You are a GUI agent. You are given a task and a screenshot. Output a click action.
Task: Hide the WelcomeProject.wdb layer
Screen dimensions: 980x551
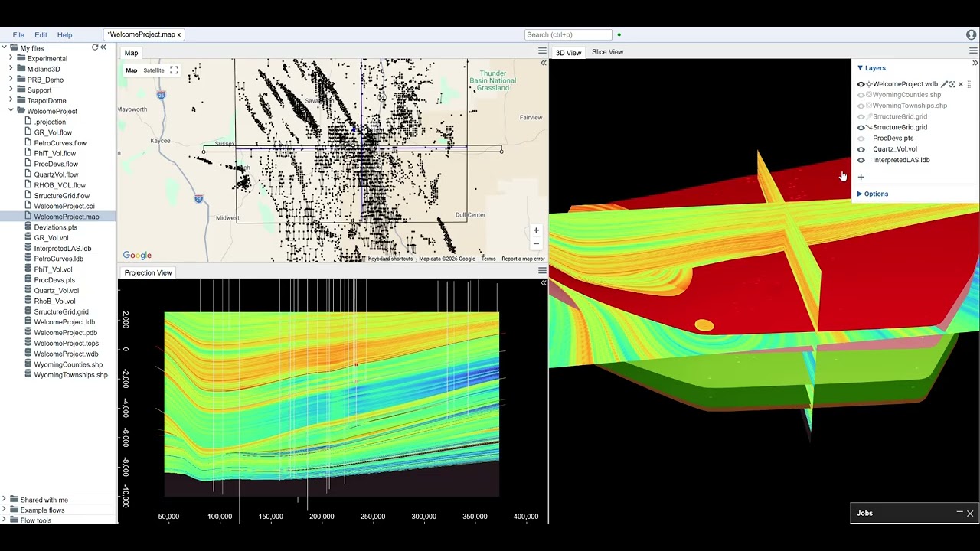[861, 84]
